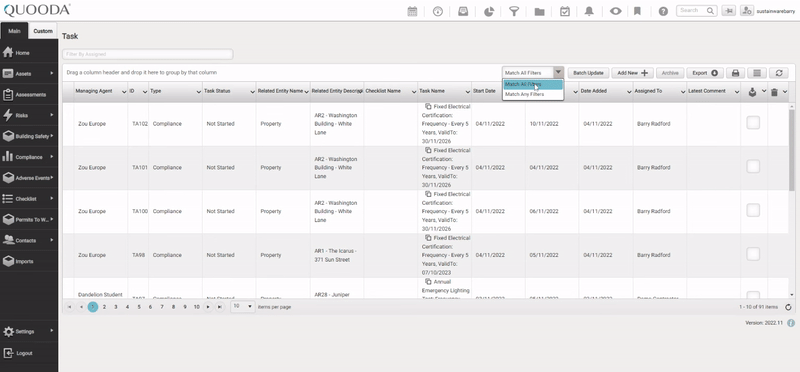Open the calendar-check tasks icon
The width and height of the screenshot is (800, 372).
tap(565, 11)
